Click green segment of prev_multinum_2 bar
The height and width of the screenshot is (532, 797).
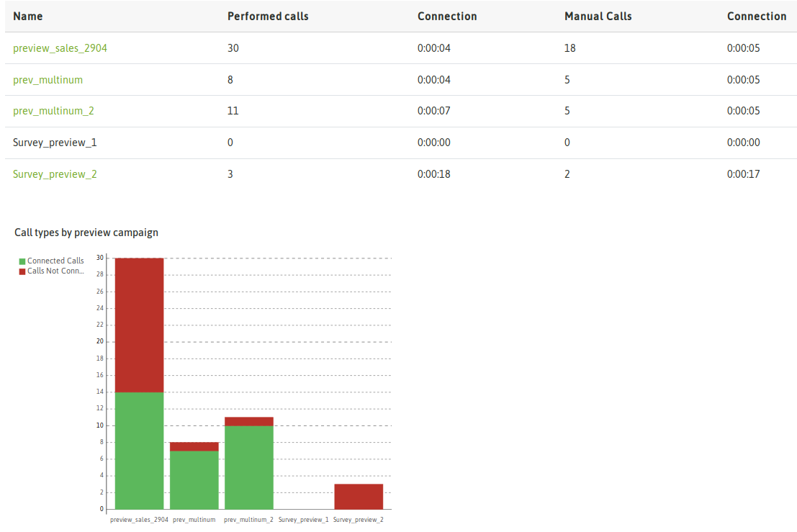[x=248, y=467]
